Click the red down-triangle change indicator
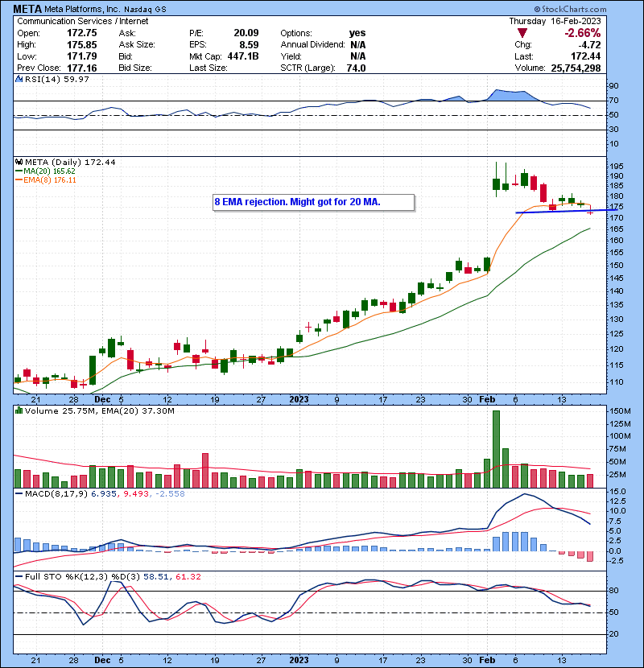The width and height of the screenshot is (644, 668). coord(522,33)
